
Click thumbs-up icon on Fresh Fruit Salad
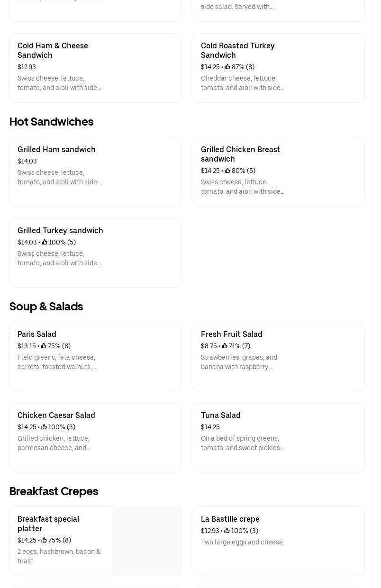(225, 346)
